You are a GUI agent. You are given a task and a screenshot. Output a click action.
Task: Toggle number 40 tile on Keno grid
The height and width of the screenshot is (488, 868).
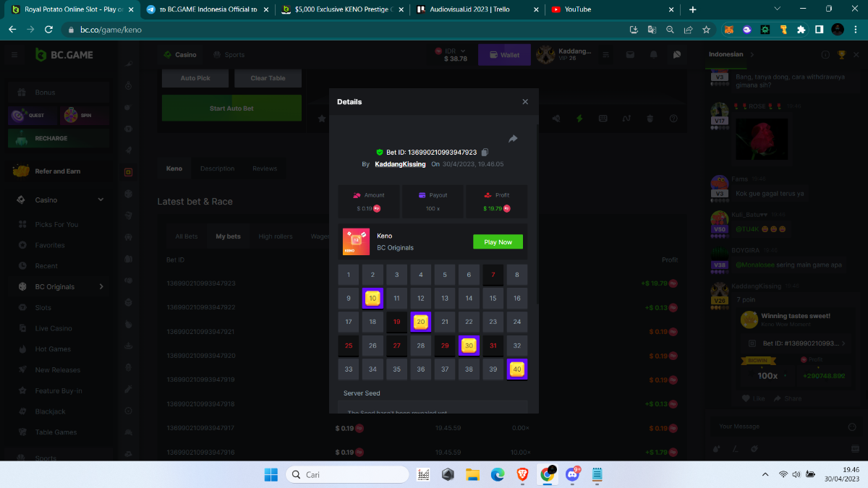(x=516, y=369)
